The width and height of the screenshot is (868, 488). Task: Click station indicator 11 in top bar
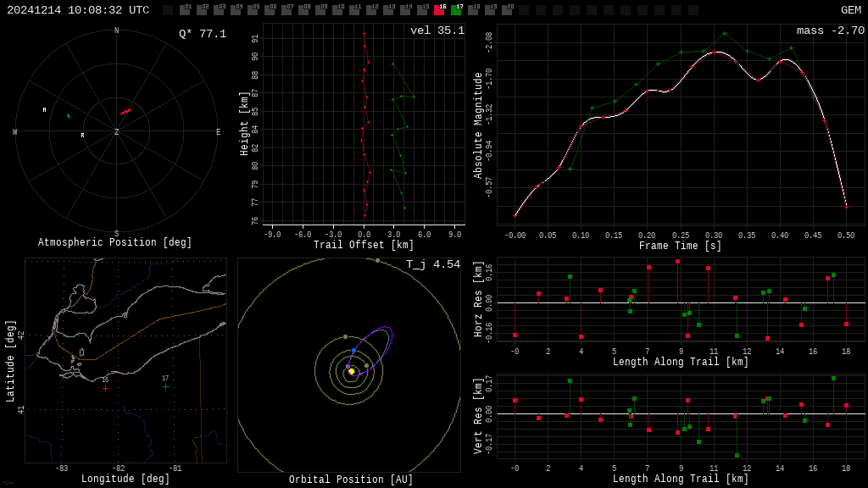[x=354, y=9]
